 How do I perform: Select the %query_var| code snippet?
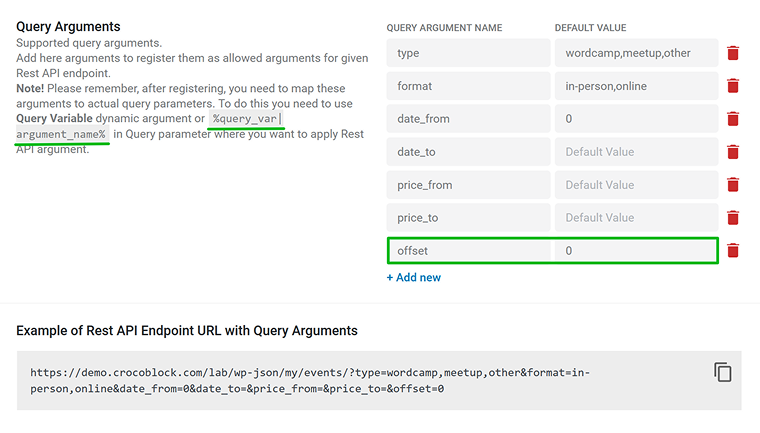pyautogui.click(x=246, y=119)
